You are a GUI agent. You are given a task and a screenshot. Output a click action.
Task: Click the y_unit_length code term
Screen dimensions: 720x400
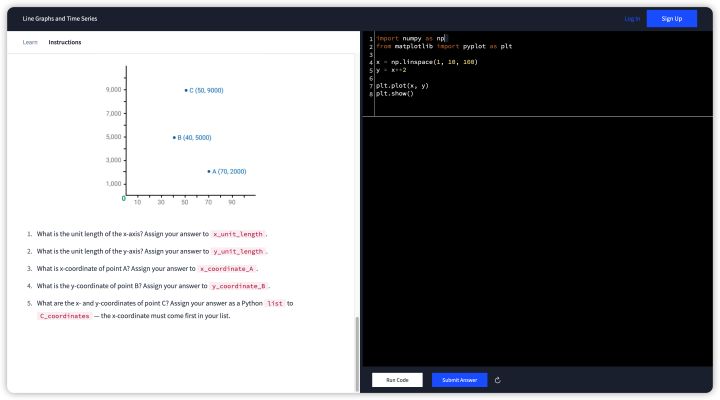click(x=238, y=252)
